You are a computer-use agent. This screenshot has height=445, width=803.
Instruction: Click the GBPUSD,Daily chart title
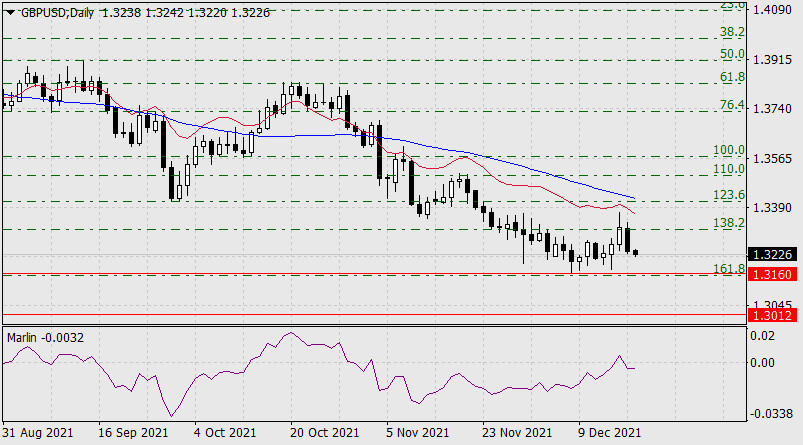tap(57, 13)
